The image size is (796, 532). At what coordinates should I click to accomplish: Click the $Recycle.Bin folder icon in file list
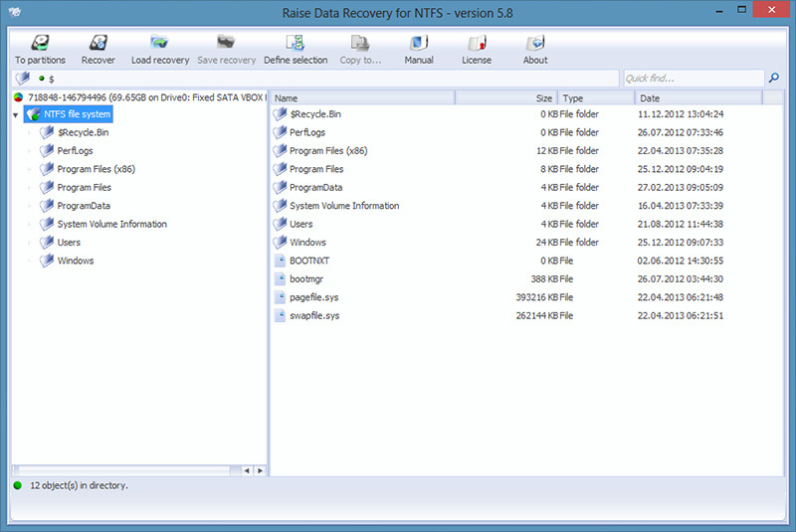280,114
